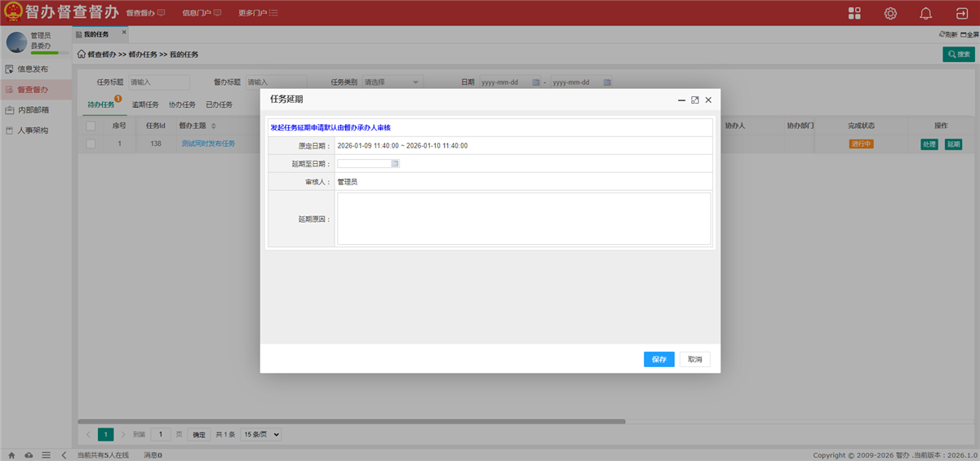The width and height of the screenshot is (980, 461).
Task: Click the notification bell icon
Action: click(925, 13)
